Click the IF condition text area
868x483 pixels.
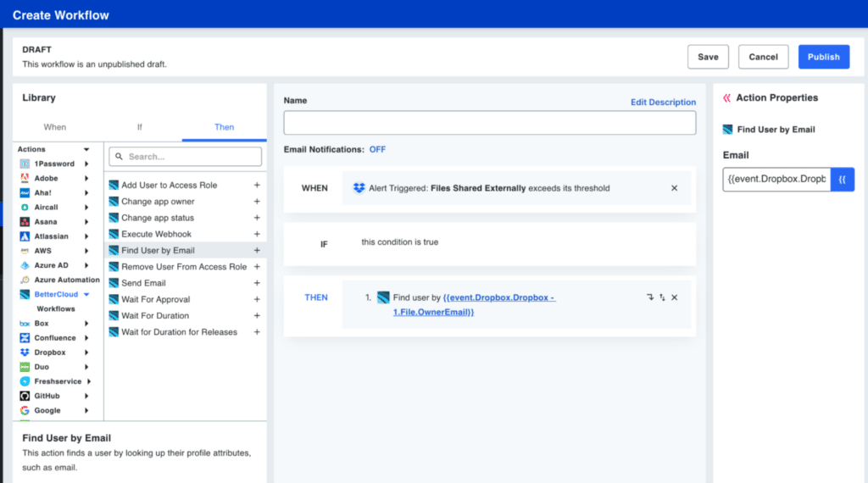400,242
